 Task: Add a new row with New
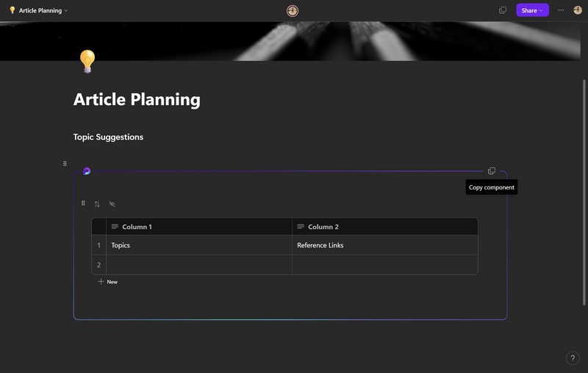point(107,282)
